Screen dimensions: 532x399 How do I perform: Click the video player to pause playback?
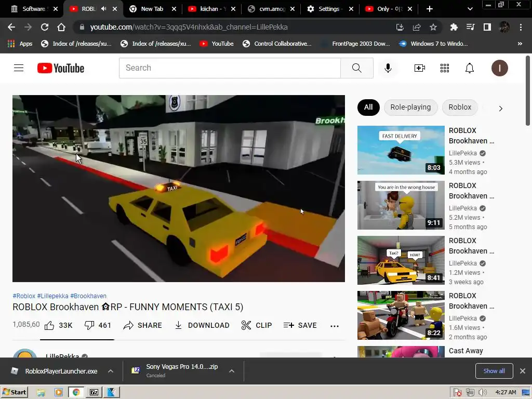coord(179,188)
